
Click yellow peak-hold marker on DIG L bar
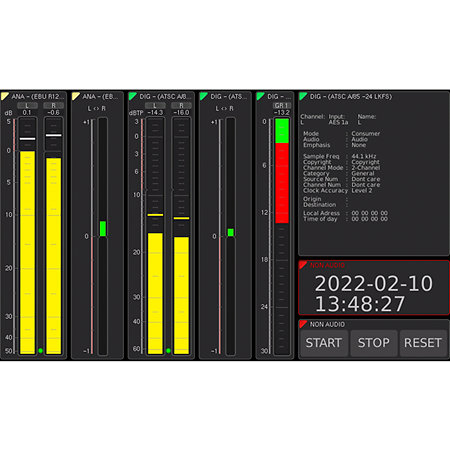coord(155,215)
